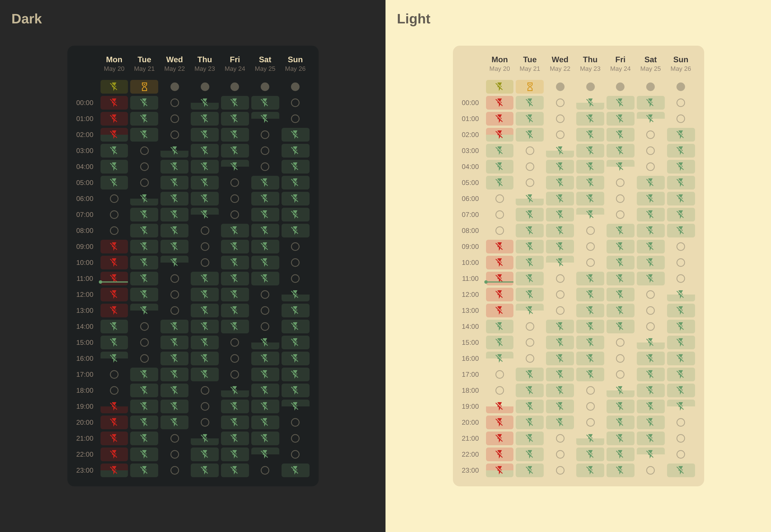The width and height of the screenshot is (771, 532).
Task: Click the green icon at Friday 17:00 in the dark grid
Action: tap(235, 374)
